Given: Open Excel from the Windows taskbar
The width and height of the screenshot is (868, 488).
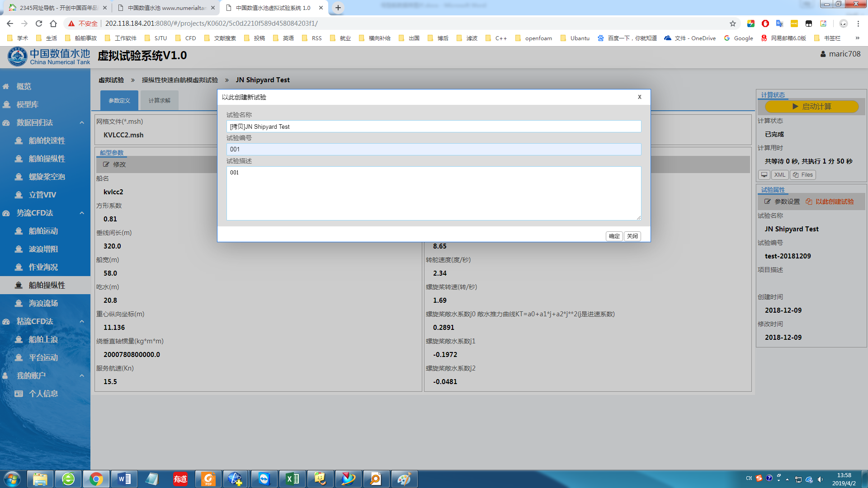Looking at the screenshot, I should [x=292, y=479].
